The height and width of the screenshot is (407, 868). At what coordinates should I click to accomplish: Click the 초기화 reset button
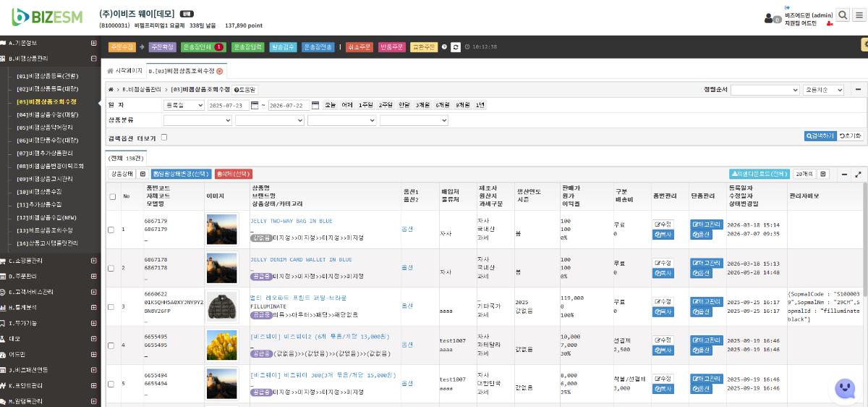tap(849, 135)
